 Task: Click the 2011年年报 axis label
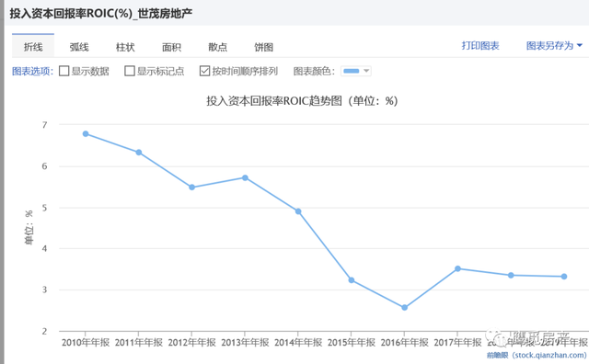(x=139, y=342)
